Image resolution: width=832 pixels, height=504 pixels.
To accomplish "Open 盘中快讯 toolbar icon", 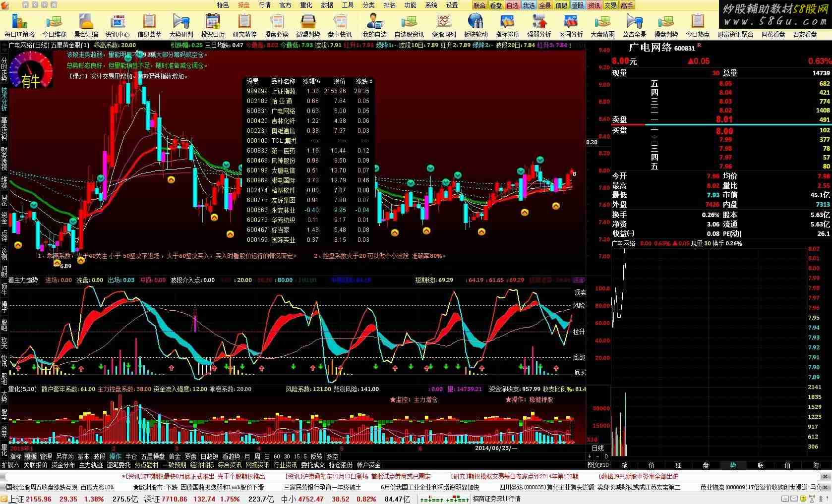I will pos(340,25).
